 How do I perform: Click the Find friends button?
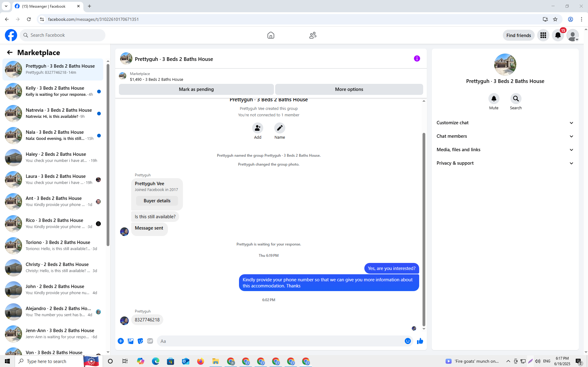pos(518,35)
